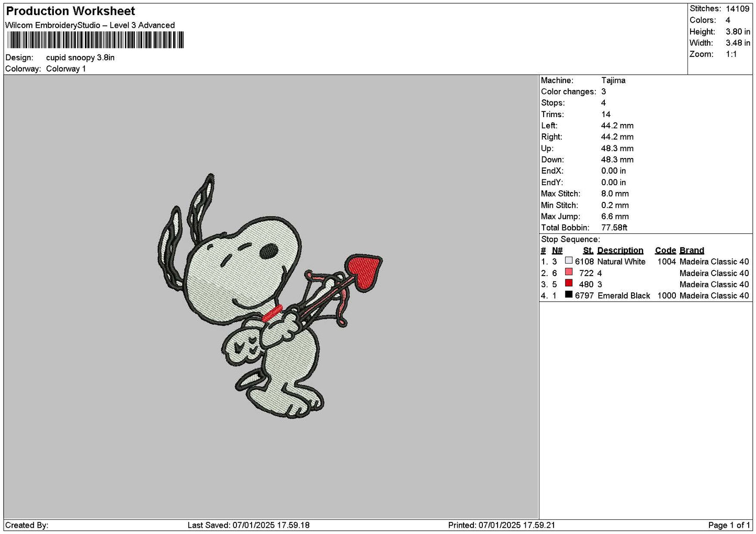Click the Stitches value 14109
Screen dimensions: 756x534
point(738,9)
